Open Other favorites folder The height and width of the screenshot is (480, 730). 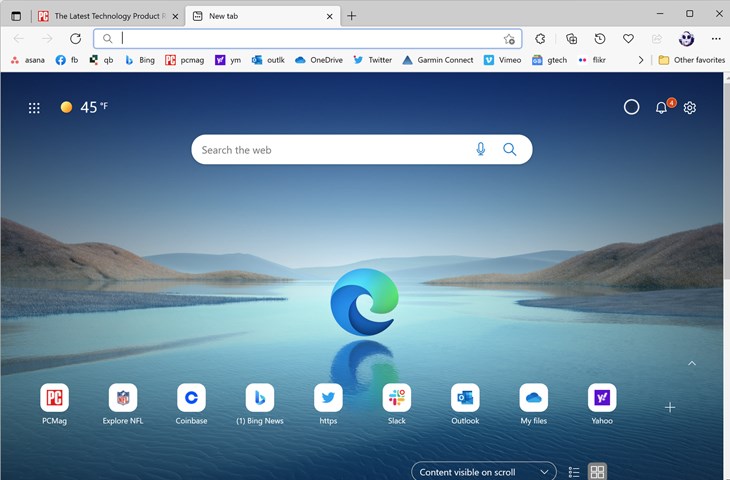[x=691, y=60]
